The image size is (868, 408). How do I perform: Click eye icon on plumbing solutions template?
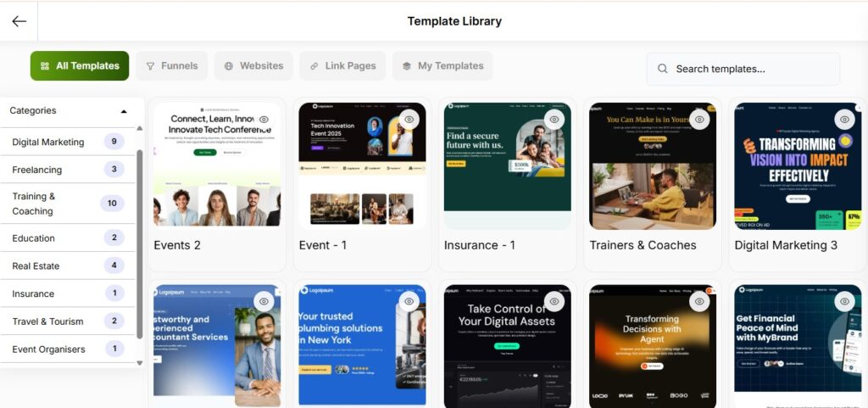pos(409,301)
